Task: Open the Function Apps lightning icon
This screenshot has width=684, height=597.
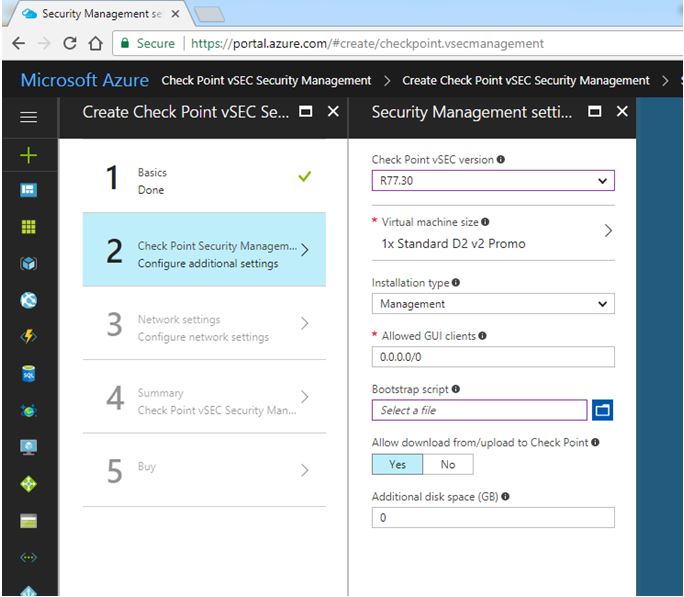Action: click(x=28, y=336)
